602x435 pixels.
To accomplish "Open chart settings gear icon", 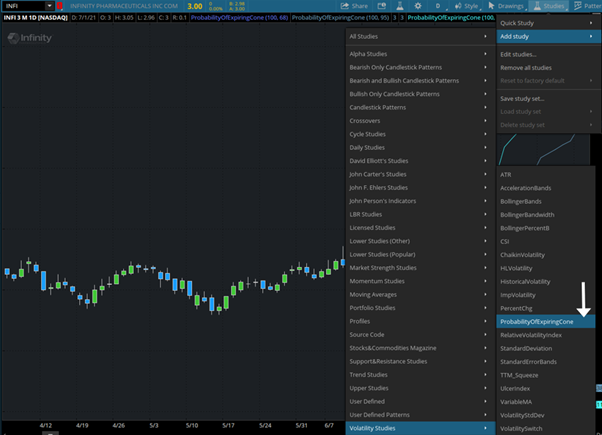I will (418, 6).
